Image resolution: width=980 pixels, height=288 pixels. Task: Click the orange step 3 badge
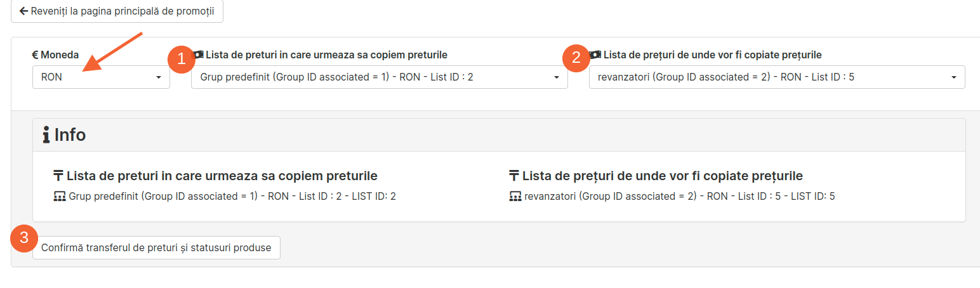(24, 239)
